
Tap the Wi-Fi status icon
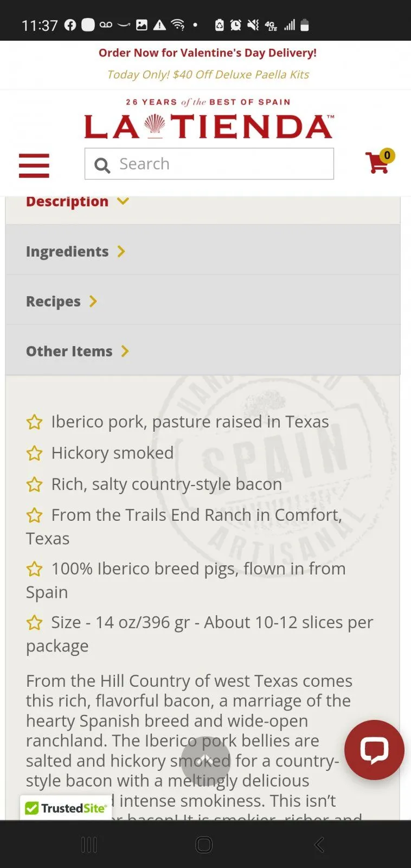pos(177,25)
